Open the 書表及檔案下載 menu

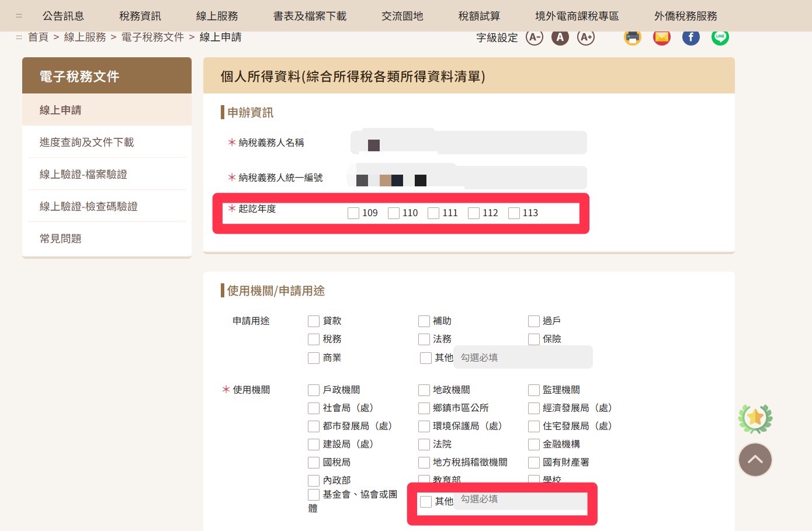pyautogui.click(x=310, y=16)
